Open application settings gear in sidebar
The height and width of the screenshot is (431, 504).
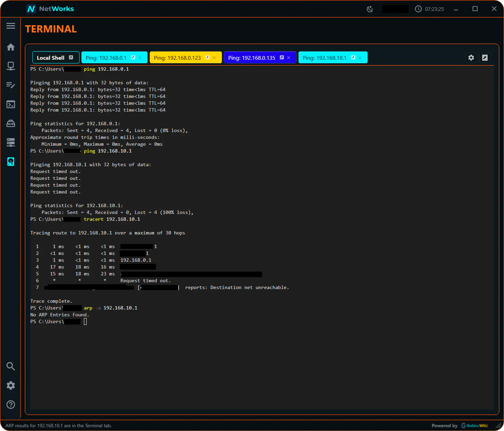tap(11, 385)
